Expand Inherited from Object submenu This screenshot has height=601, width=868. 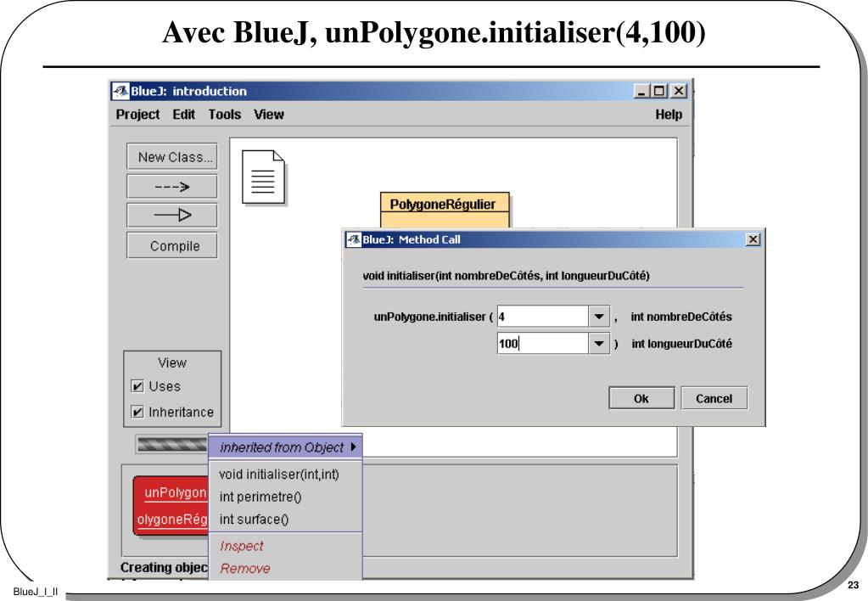(x=286, y=447)
